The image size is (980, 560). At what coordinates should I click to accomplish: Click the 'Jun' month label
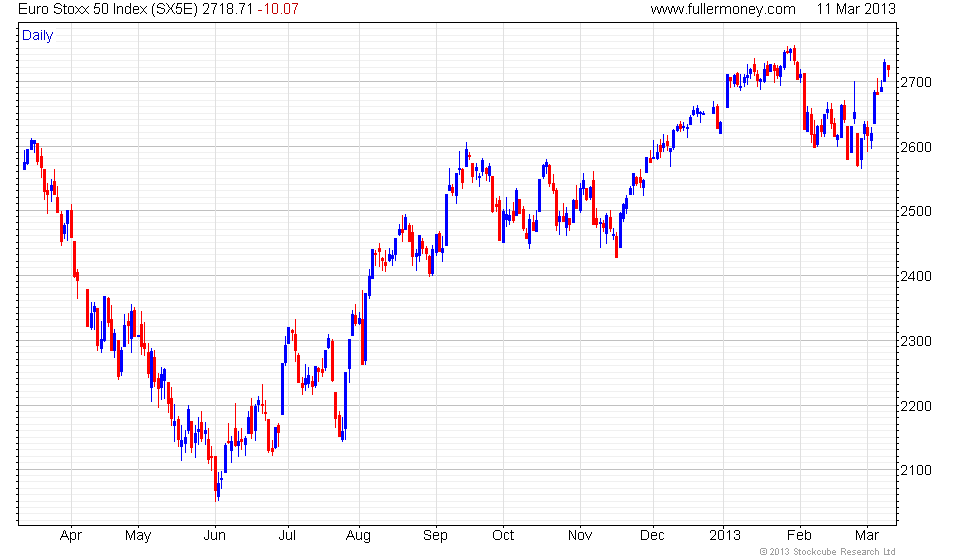[x=214, y=536]
